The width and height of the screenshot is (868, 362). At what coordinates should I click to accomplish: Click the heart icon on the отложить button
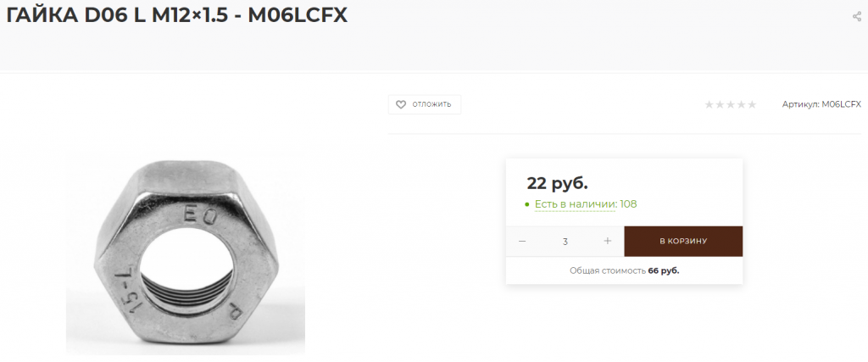(401, 104)
